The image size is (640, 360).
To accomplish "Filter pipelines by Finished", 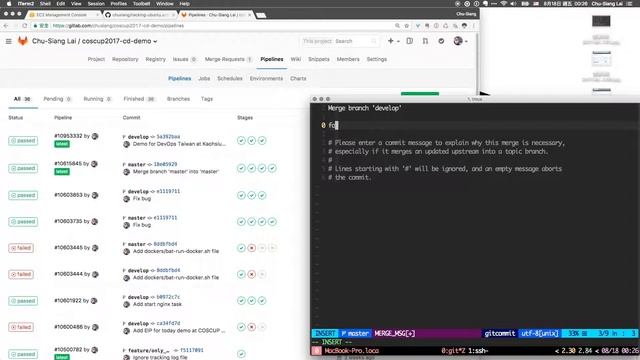I will click(139, 99).
